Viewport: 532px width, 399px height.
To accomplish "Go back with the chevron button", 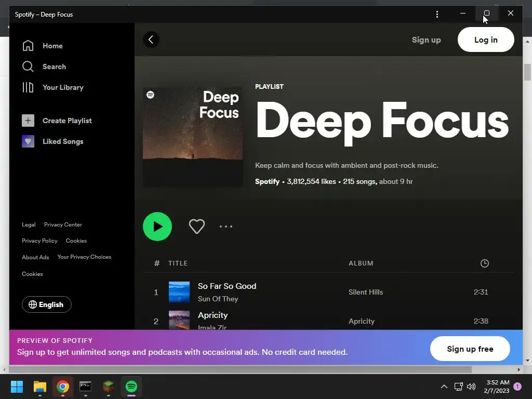I will point(151,39).
